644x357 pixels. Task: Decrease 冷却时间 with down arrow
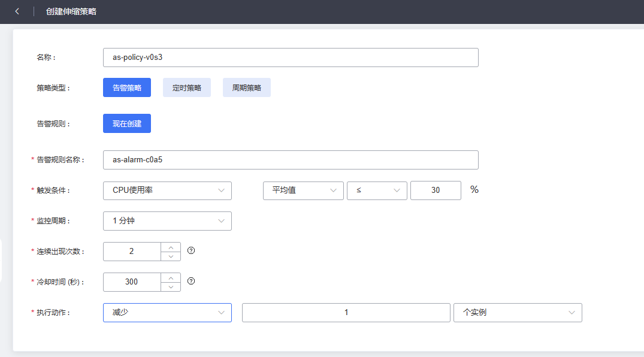click(171, 287)
